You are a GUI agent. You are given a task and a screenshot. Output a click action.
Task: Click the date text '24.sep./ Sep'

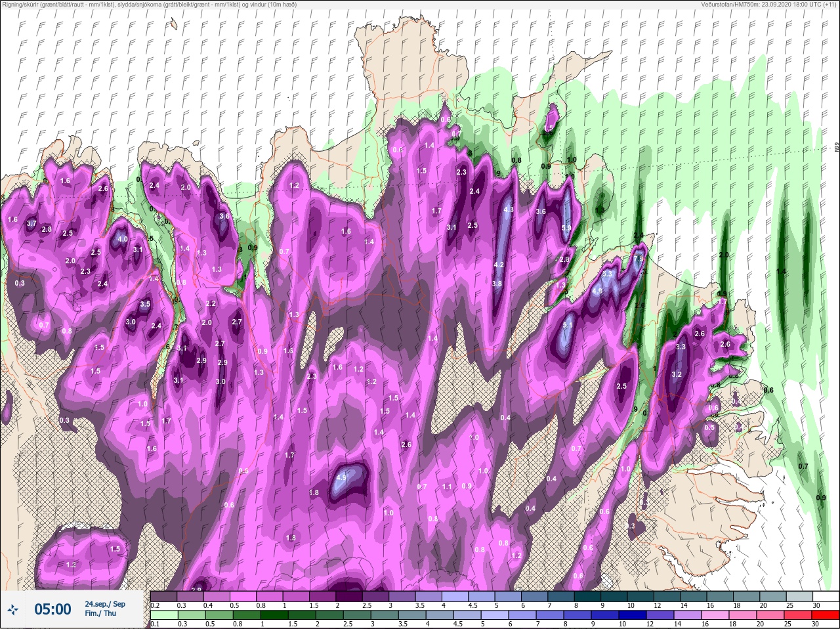click(105, 604)
